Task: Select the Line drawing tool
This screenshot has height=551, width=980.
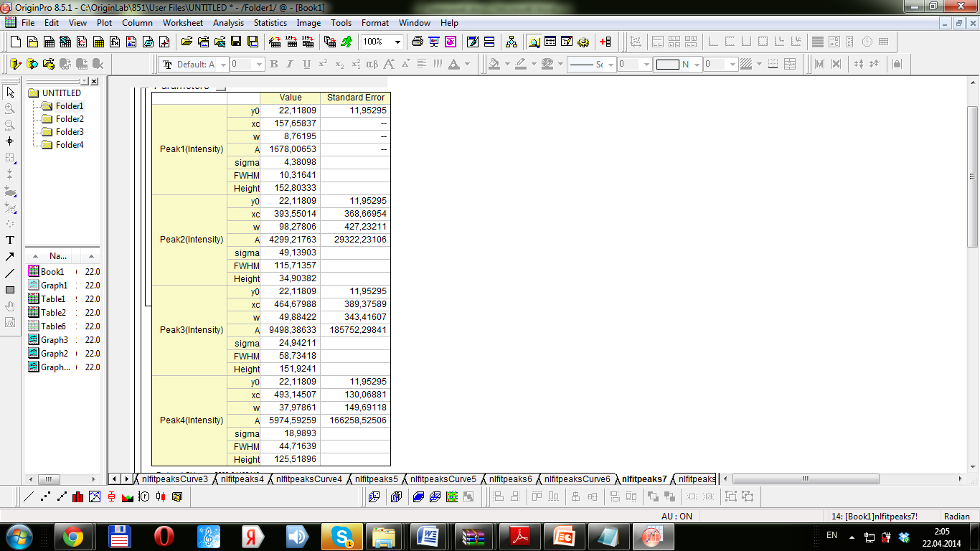Action: 10,273
